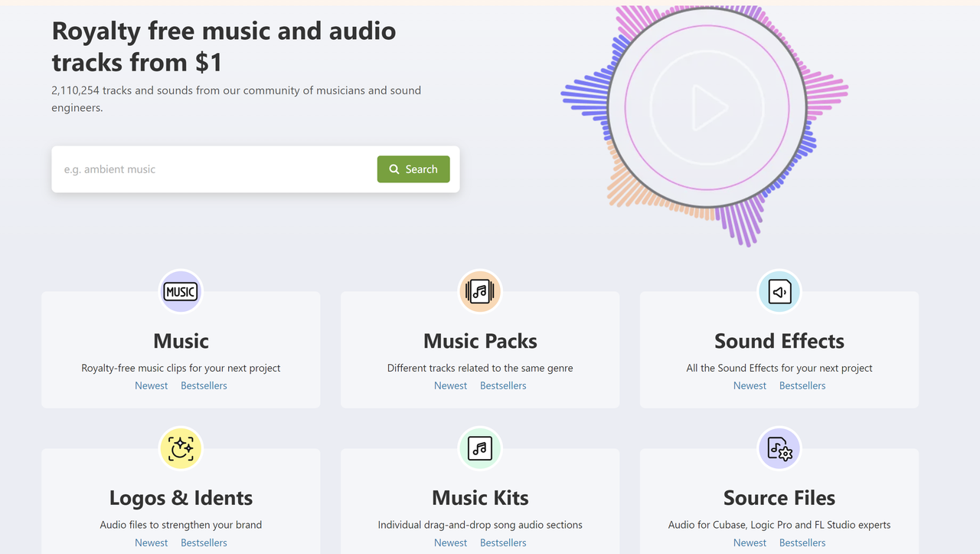Click the MUSIC badge icon above Music card
This screenshot has width=980, height=554.
(181, 291)
